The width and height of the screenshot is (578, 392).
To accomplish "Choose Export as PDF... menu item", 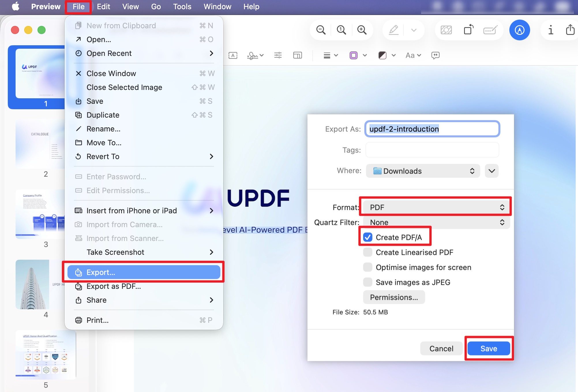I will [x=144, y=286].
